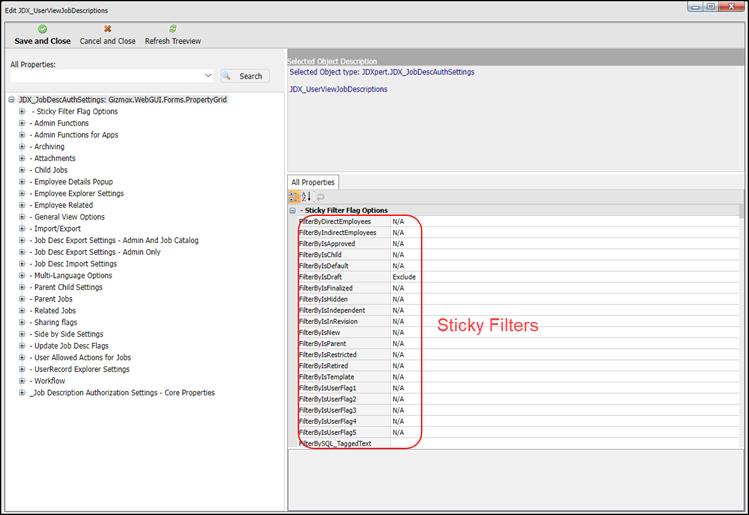Click the Search button

pyautogui.click(x=245, y=76)
